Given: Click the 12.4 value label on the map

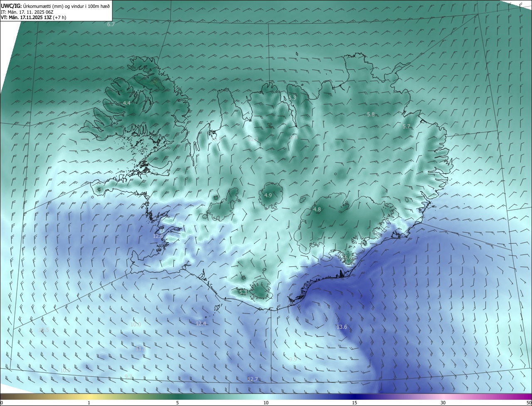Looking at the screenshot, I should (201, 323).
